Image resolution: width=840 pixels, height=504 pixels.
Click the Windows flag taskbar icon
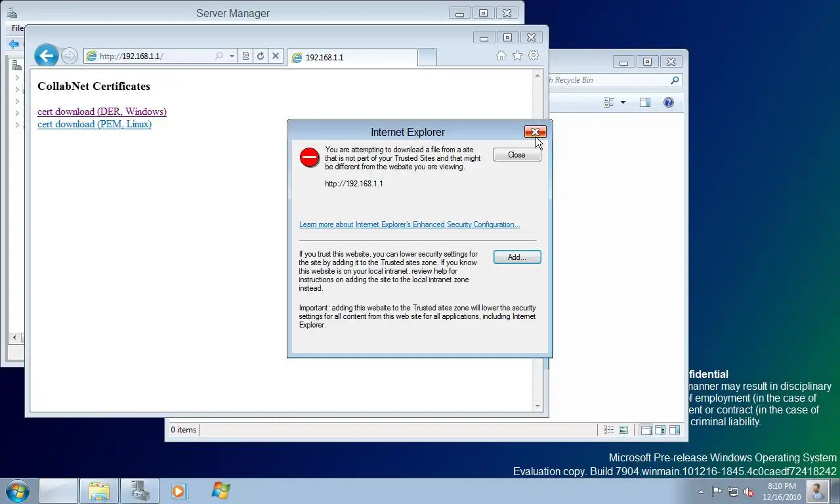[220, 491]
